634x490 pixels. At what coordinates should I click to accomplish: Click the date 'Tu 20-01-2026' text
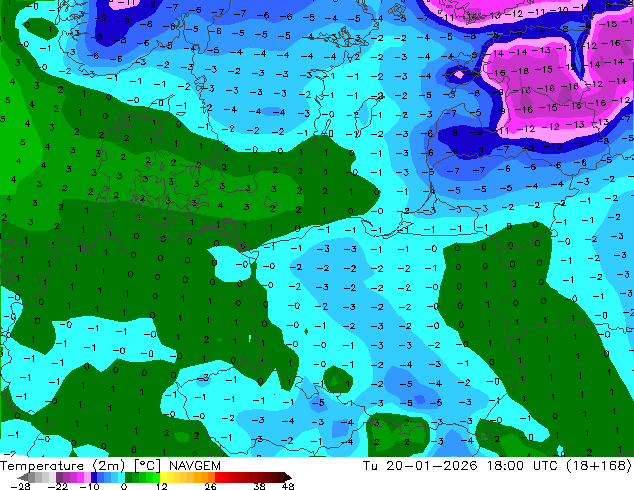click(x=421, y=466)
